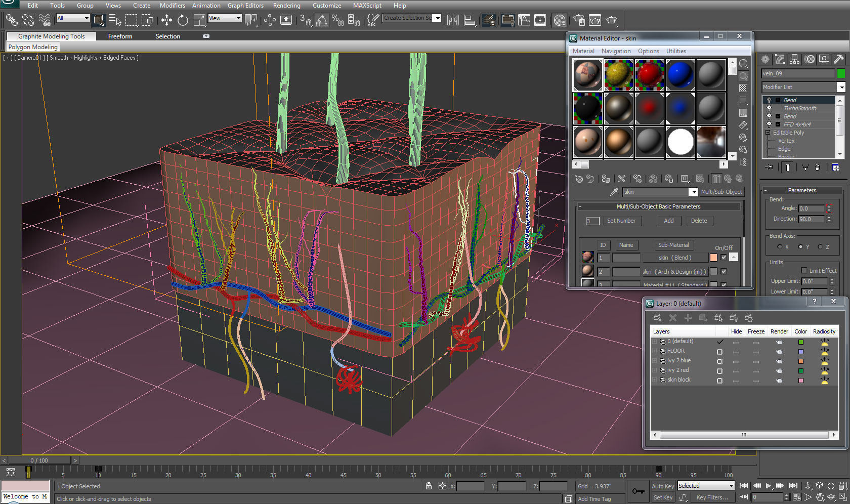Select the Select and Move tool
The height and width of the screenshot is (504, 850).
pyautogui.click(x=166, y=20)
